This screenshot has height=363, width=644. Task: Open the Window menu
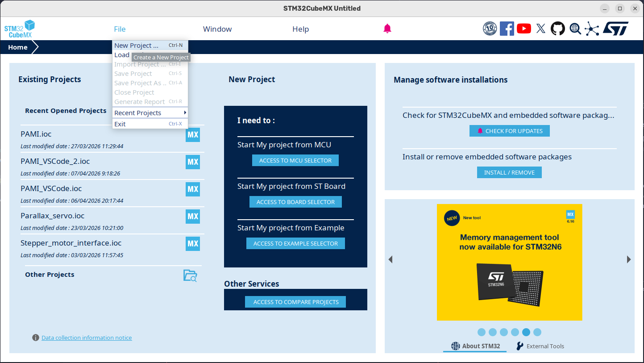[217, 29]
